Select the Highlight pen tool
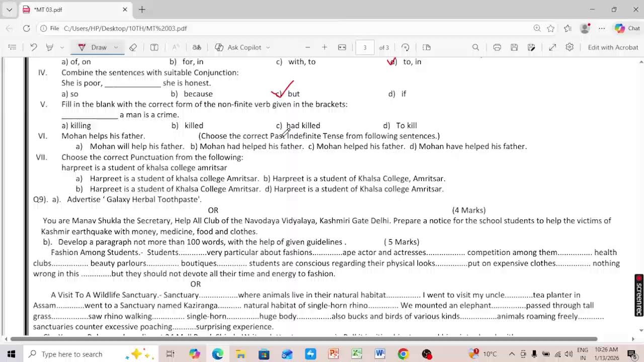 [x=50, y=47]
